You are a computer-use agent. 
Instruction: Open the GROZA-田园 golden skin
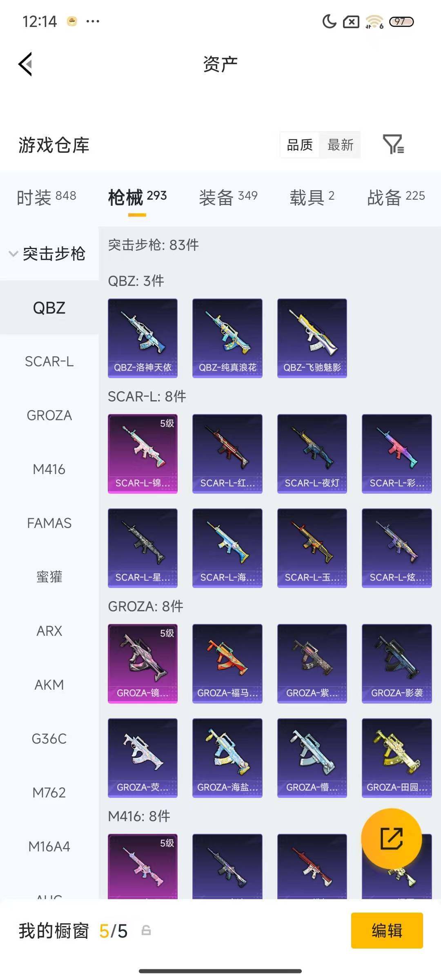(x=396, y=758)
